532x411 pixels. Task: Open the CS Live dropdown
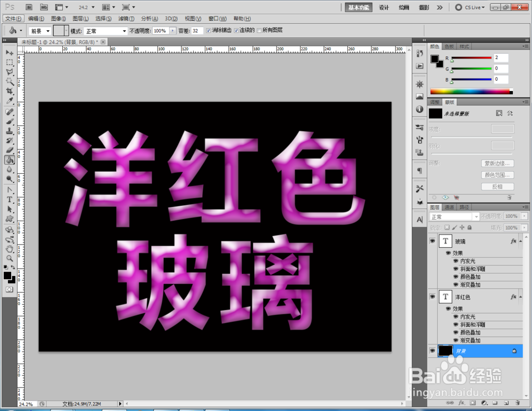point(470,7)
